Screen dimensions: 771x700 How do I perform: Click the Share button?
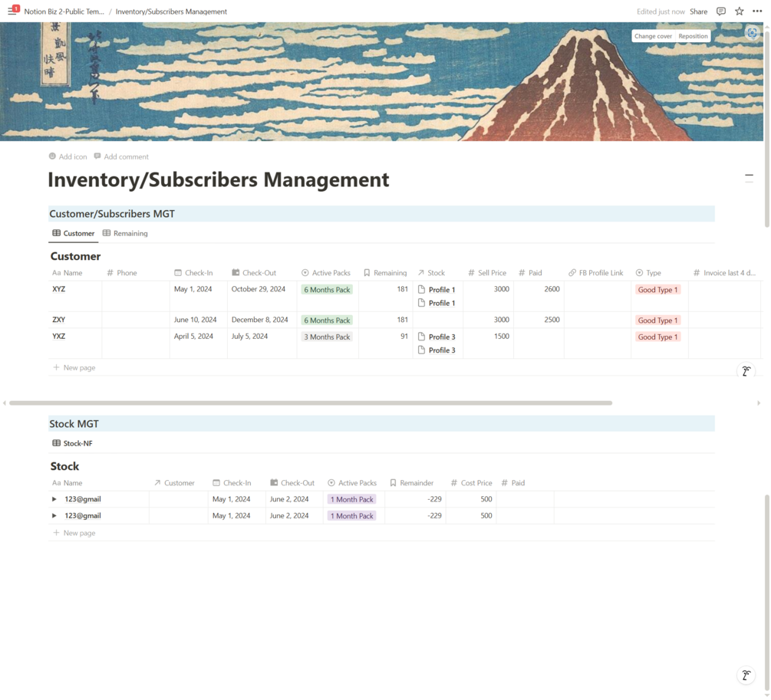698,12
